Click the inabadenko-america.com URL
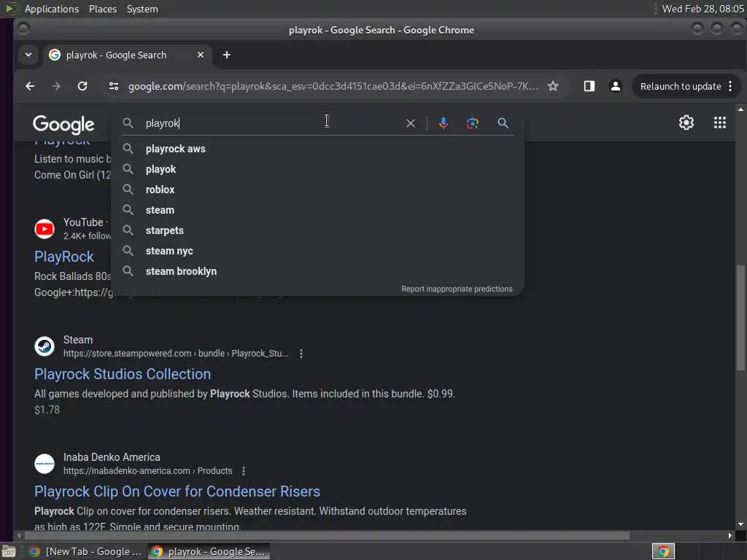 tap(147, 471)
